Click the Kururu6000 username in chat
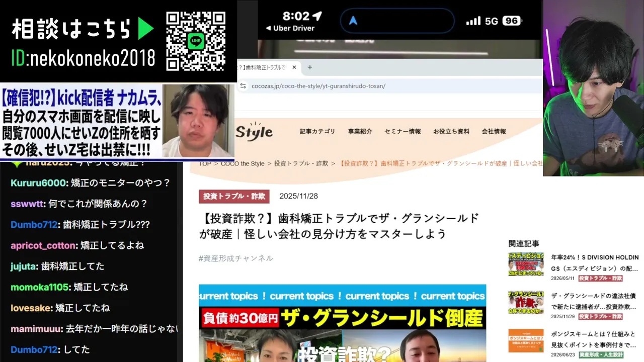Screen dimensions: 644x362 coord(38,183)
